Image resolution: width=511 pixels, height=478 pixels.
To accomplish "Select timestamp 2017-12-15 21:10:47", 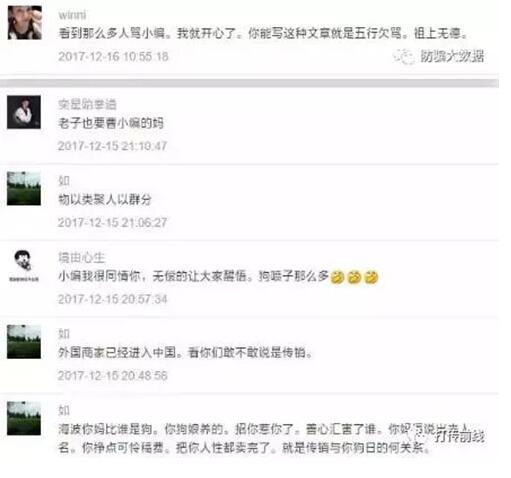I will [x=113, y=146].
